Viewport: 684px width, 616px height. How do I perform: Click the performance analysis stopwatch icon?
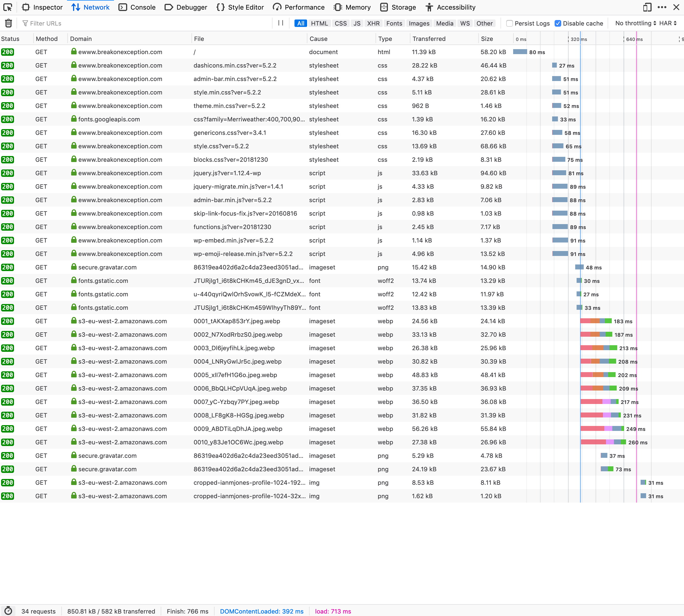click(8, 611)
